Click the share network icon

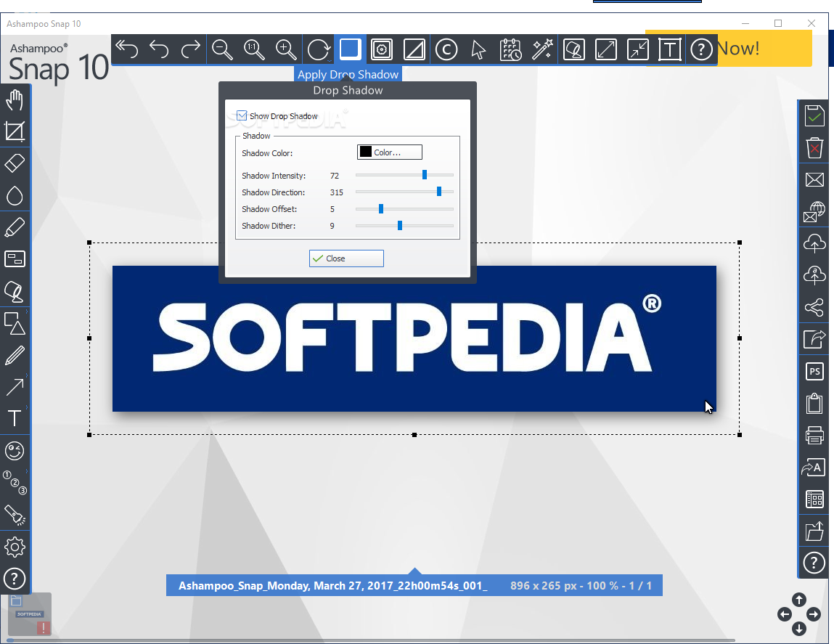pyautogui.click(x=814, y=307)
